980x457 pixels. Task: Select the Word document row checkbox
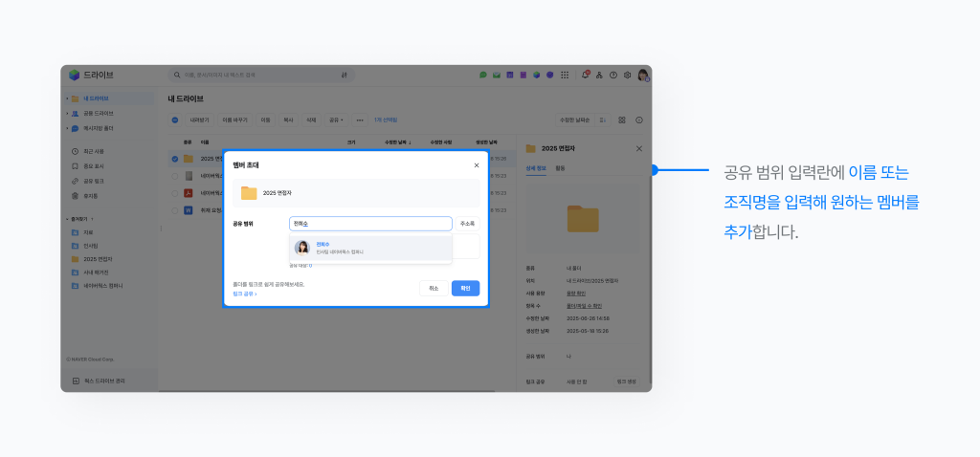point(174,209)
